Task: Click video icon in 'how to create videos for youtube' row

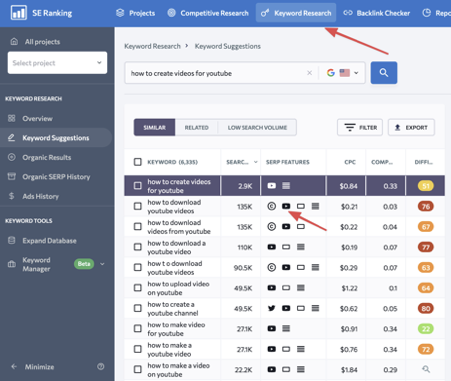Action: [272, 186]
